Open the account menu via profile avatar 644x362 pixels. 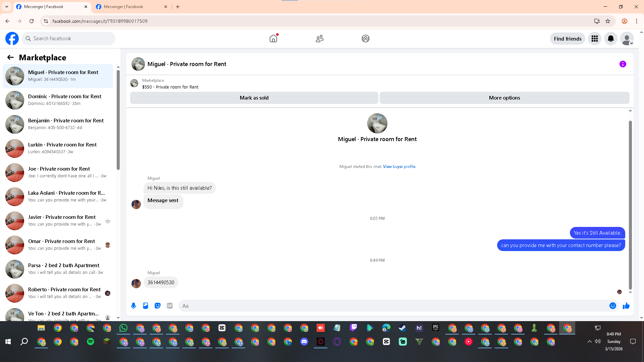tap(627, 39)
